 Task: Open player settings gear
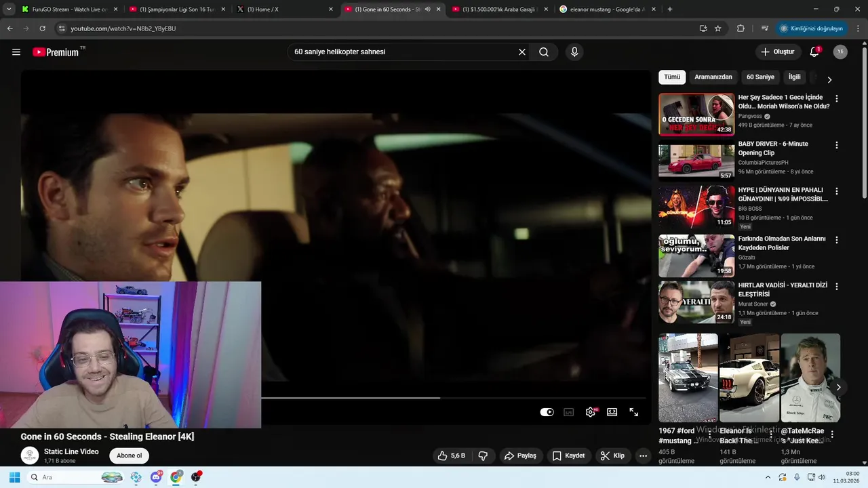coord(591,412)
